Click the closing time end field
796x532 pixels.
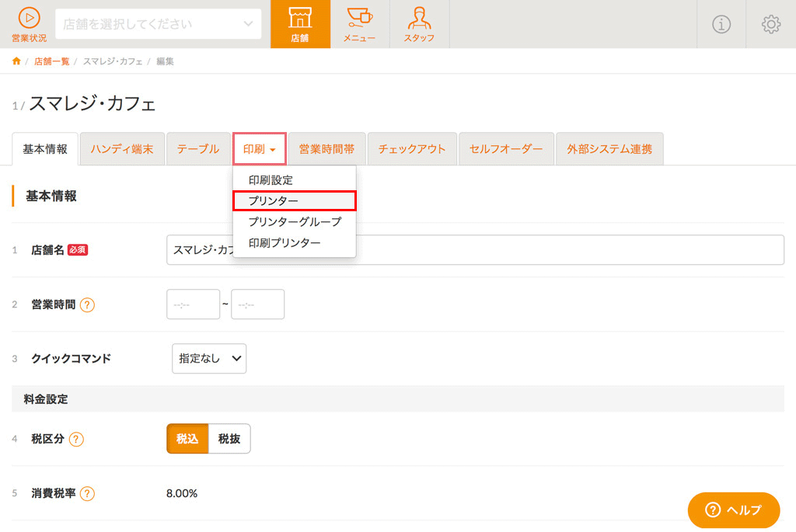pyautogui.click(x=257, y=304)
